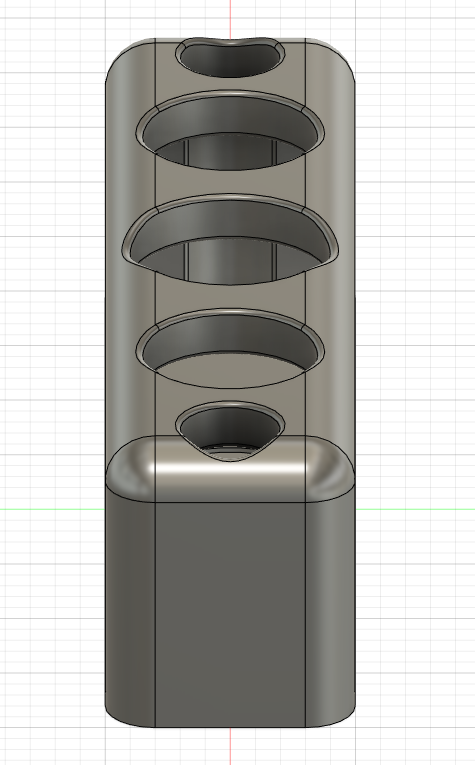This screenshot has height=765, width=475.
Task: Select the small kidney-shaped port at the model's top
Action: pos(230,58)
